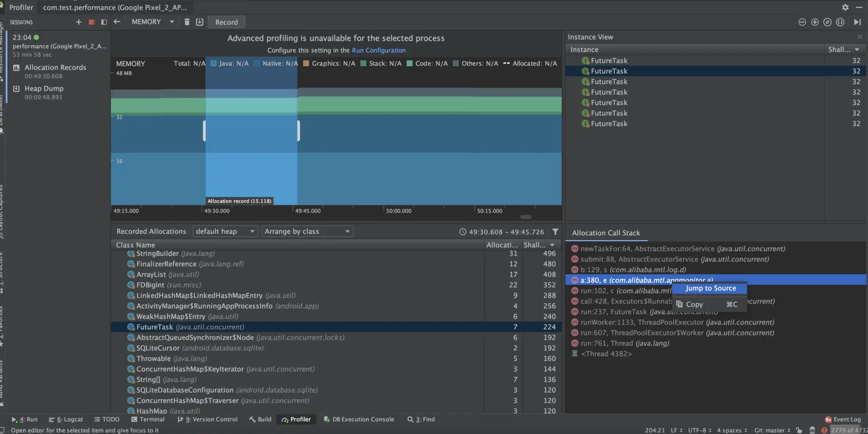Jump to live timeline data
868x434 pixels.
coord(857,22)
